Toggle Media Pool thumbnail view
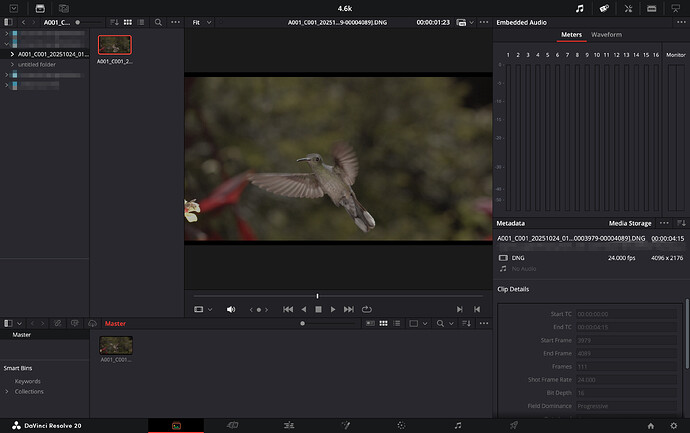The image size is (690, 433). (x=384, y=323)
